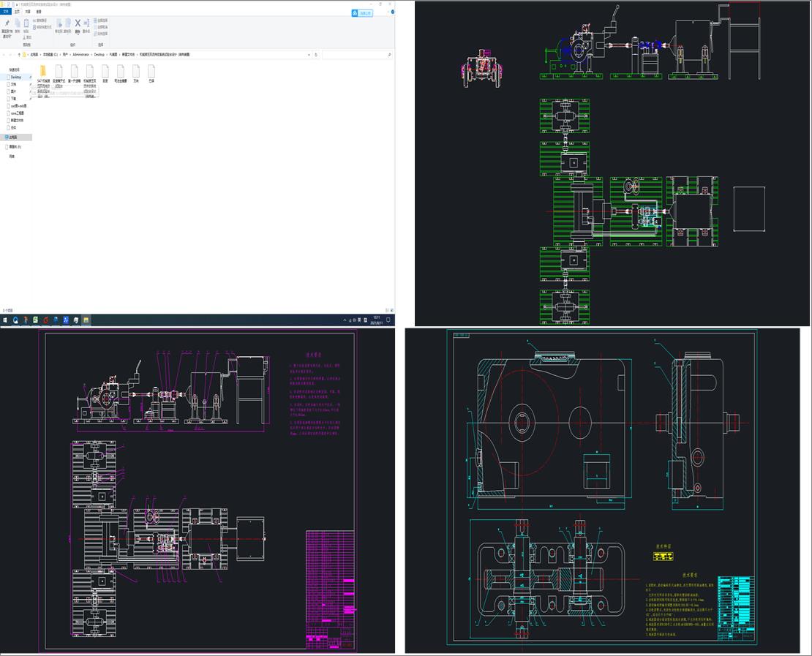The height and width of the screenshot is (656, 812).
Task: Click the Desktop segment in the address path
Action: coord(99,54)
